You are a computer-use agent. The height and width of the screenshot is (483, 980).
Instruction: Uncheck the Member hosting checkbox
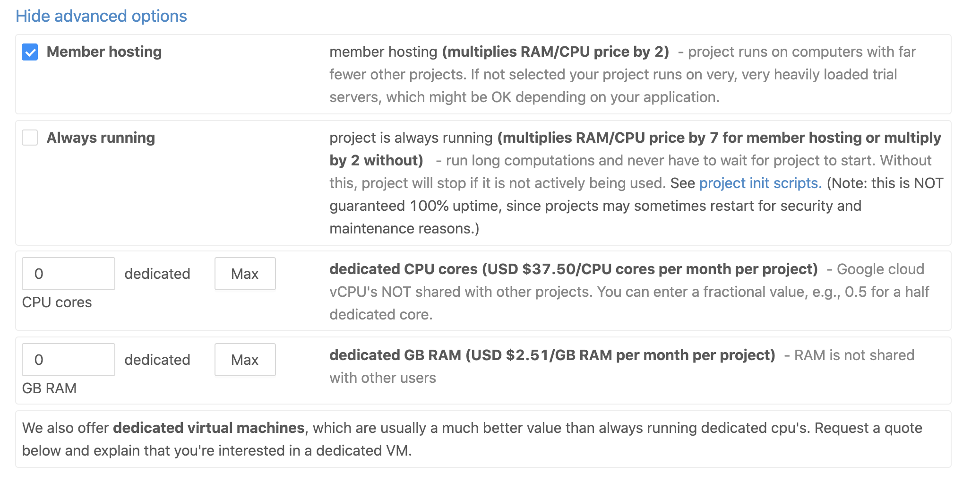click(30, 52)
